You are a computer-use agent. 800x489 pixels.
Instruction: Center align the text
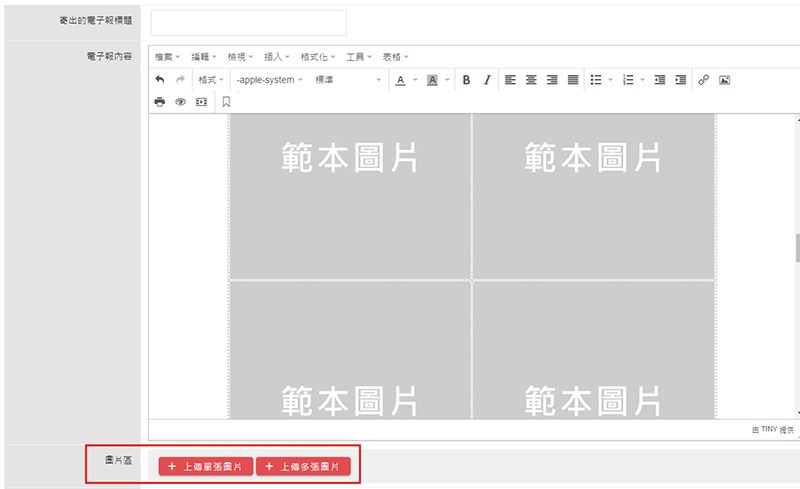point(531,80)
